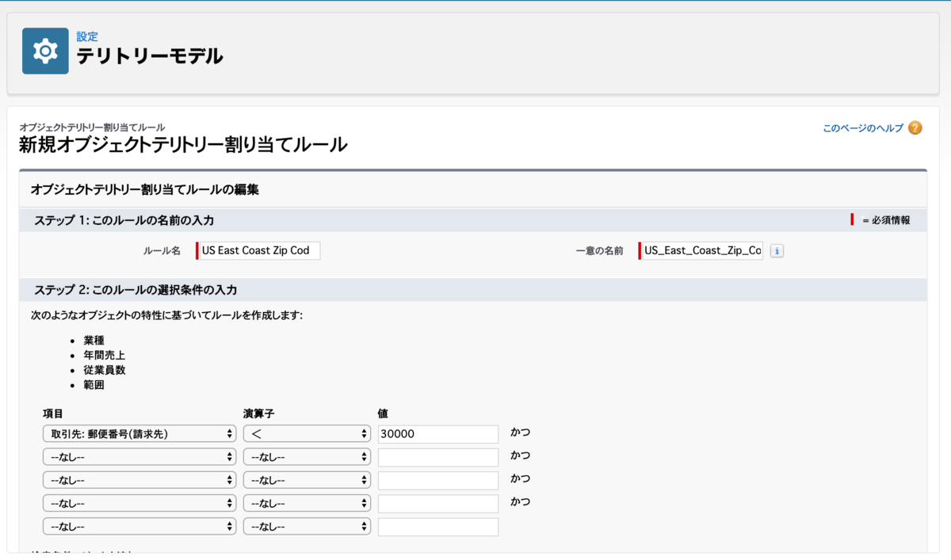Open the fifth row operator dropdown
This screenshot has height=560, width=951.
[x=307, y=525]
